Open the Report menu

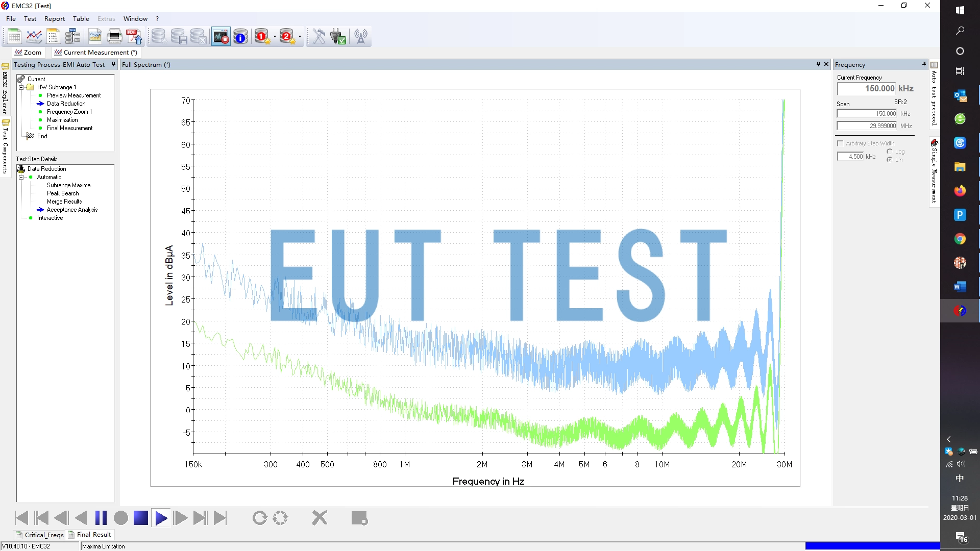pyautogui.click(x=55, y=19)
